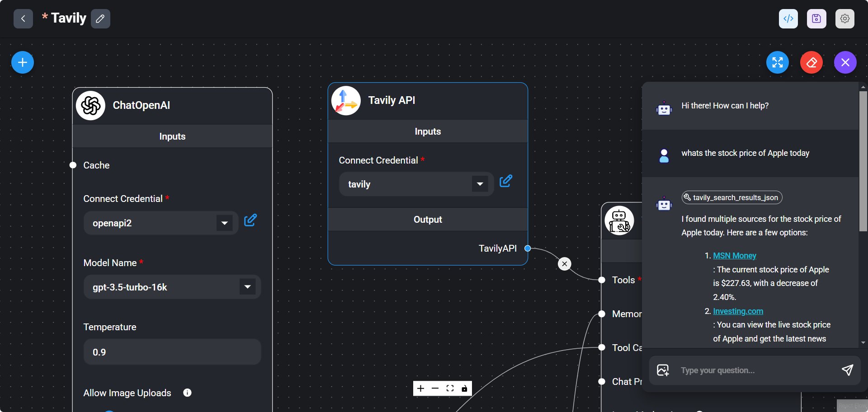
Task: Click the agent robot node icon
Action: pos(619,220)
